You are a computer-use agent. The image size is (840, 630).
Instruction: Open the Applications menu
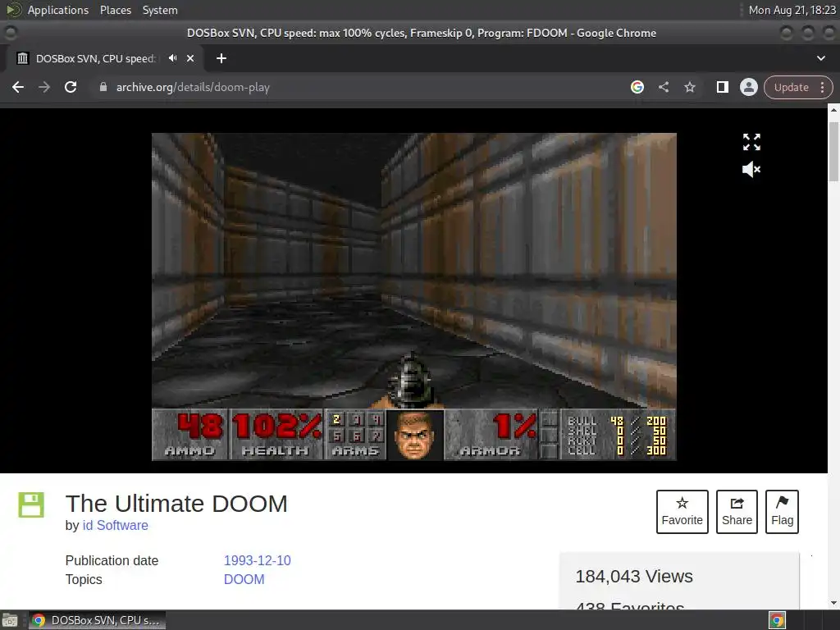[58, 10]
